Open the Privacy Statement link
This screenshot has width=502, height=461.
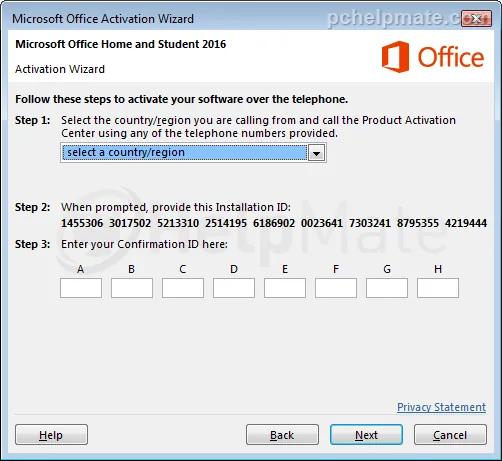click(x=441, y=407)
